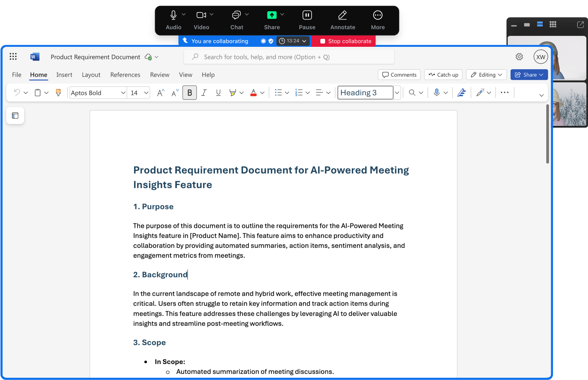
Task: Open the Help tab
Action: point(208,75)
